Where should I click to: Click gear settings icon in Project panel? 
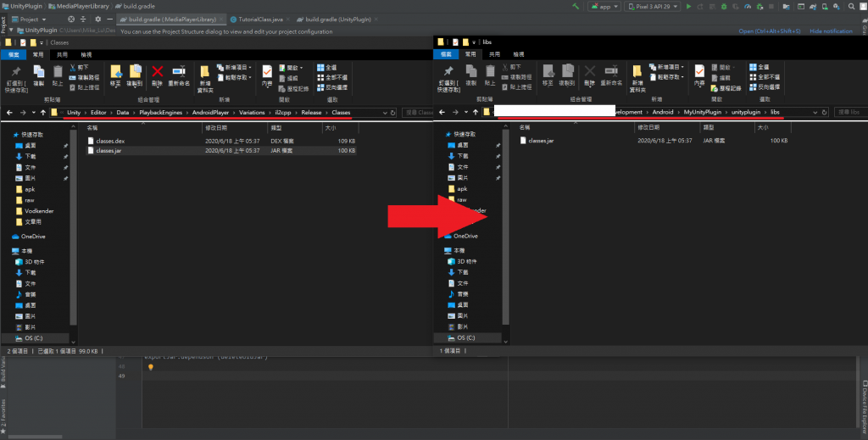pos(98,19)
